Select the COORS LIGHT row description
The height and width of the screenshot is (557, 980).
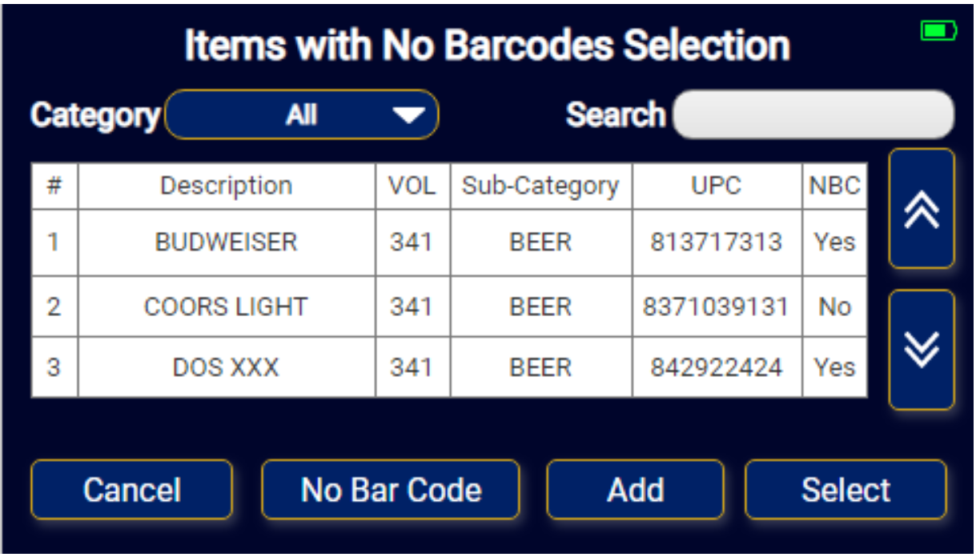point(227,307)
